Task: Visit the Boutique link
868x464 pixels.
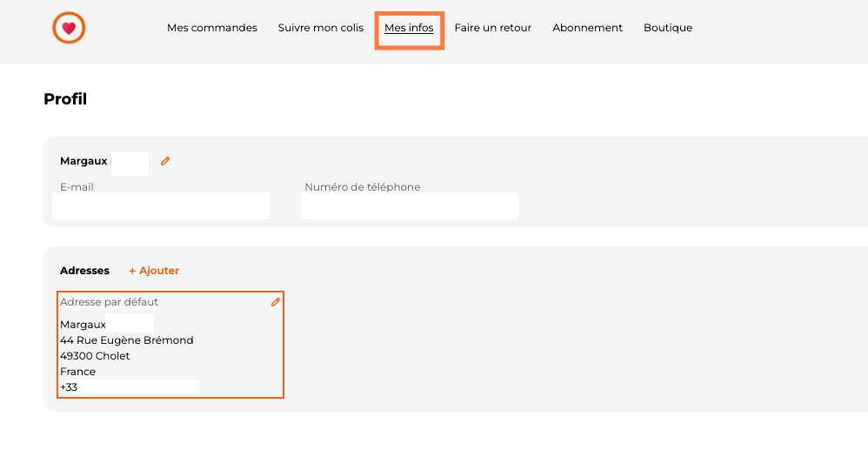Action: tap(668, 28)
